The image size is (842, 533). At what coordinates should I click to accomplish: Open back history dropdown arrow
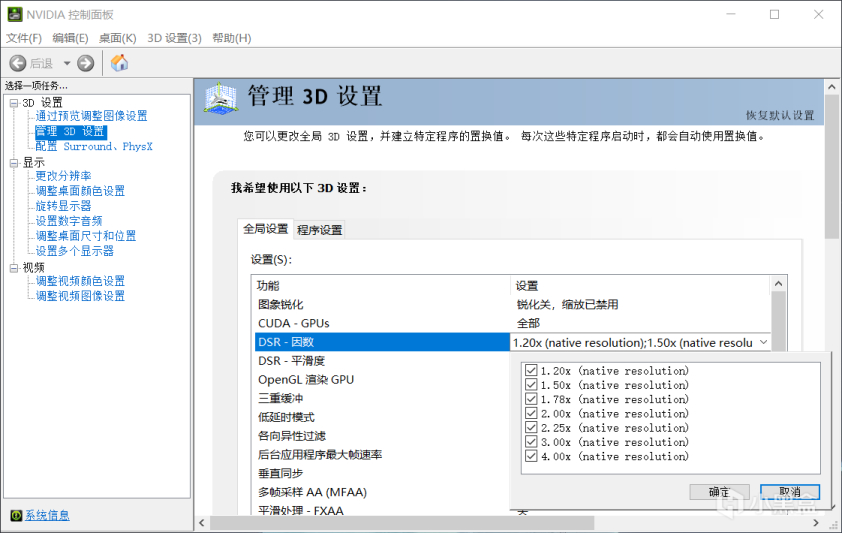pos(67,63)
